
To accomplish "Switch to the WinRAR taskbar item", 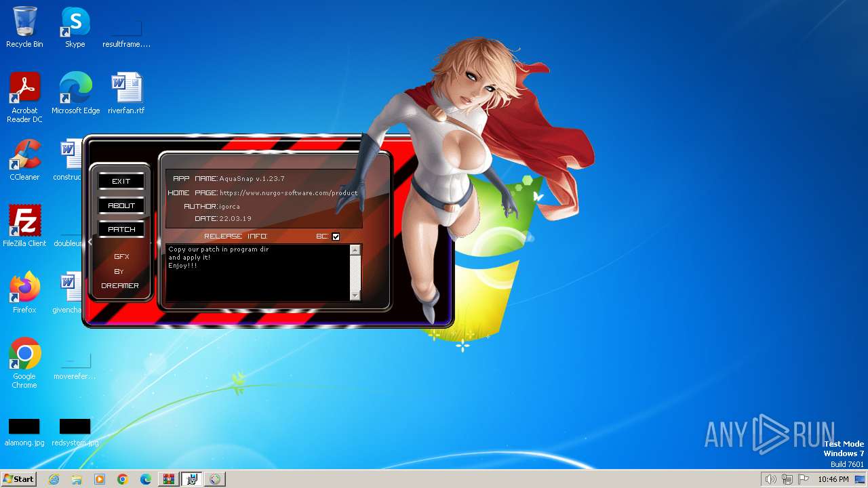I will (169, 479).
